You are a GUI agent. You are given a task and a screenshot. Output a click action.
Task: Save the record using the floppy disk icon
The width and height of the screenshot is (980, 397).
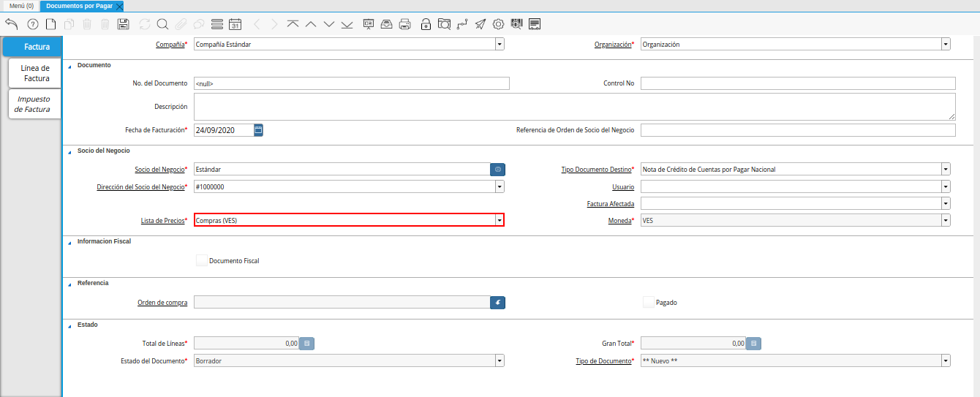[123, 24]
